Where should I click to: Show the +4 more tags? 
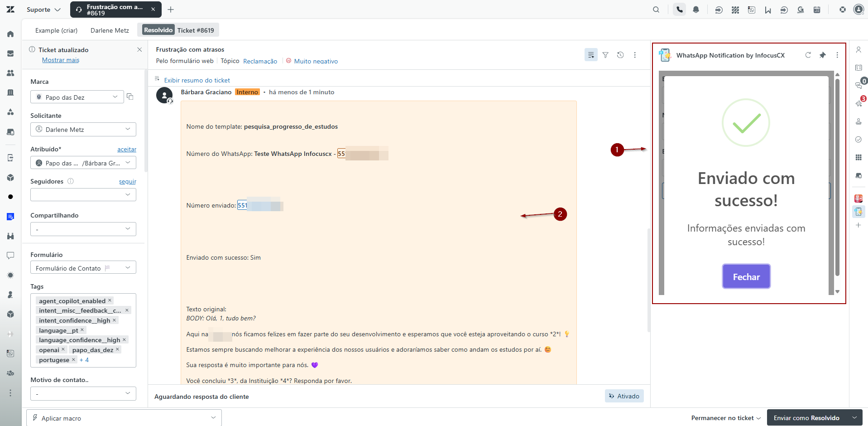click(84, 360)
